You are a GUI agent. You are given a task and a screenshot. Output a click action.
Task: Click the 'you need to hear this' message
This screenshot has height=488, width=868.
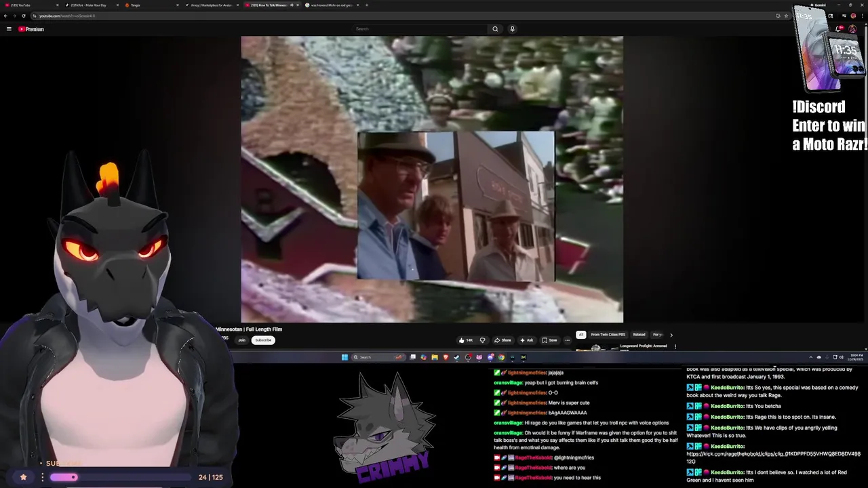tap(577, 478)
